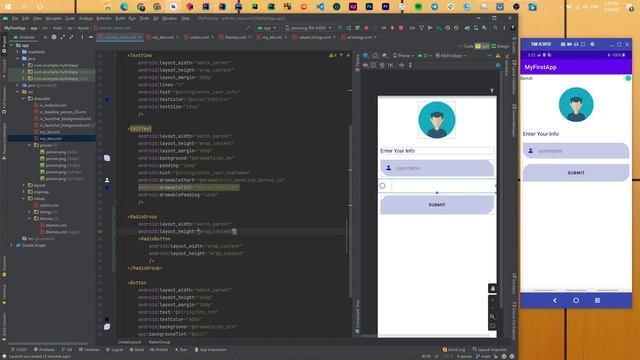Tap the Recents navigation button on phone
640x360 pixels.
(x=597, y=300)
